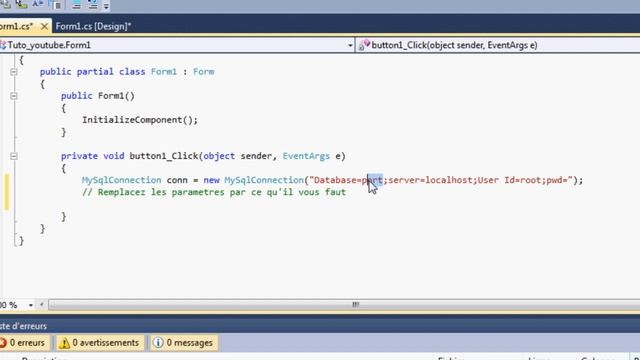The width and height of the screenshot is (640, 360).
Task: Click the 'InitializeComponent();' line
Action: pos(140,120)
